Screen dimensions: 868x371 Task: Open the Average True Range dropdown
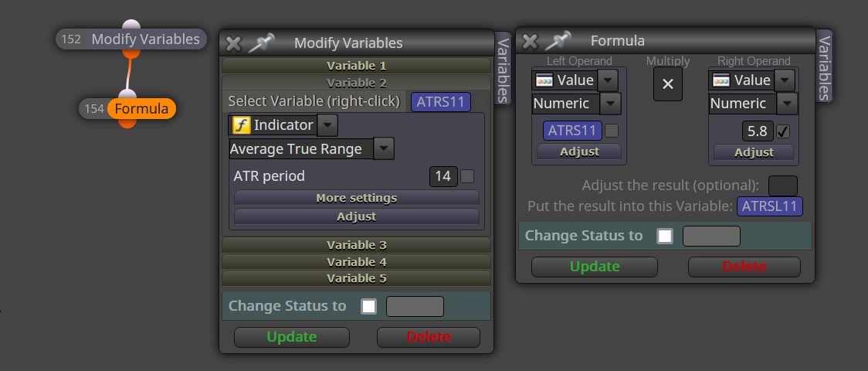(384, 149)
